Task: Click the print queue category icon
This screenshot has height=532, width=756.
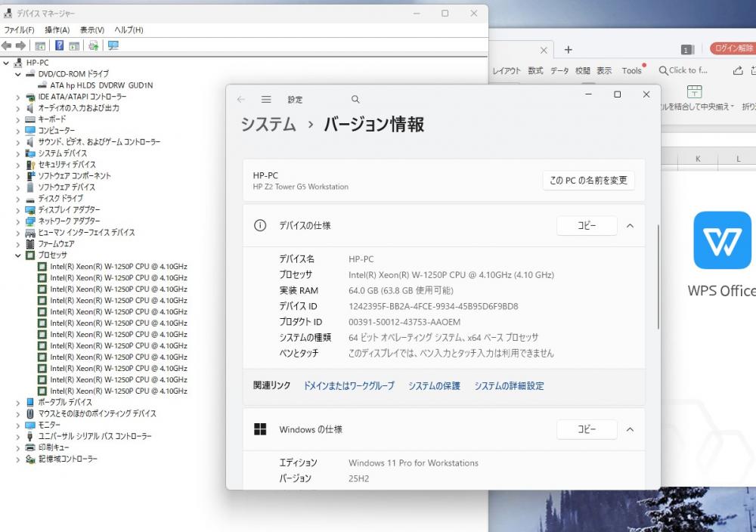Action: pyautogui.click(x=30, y=447)
